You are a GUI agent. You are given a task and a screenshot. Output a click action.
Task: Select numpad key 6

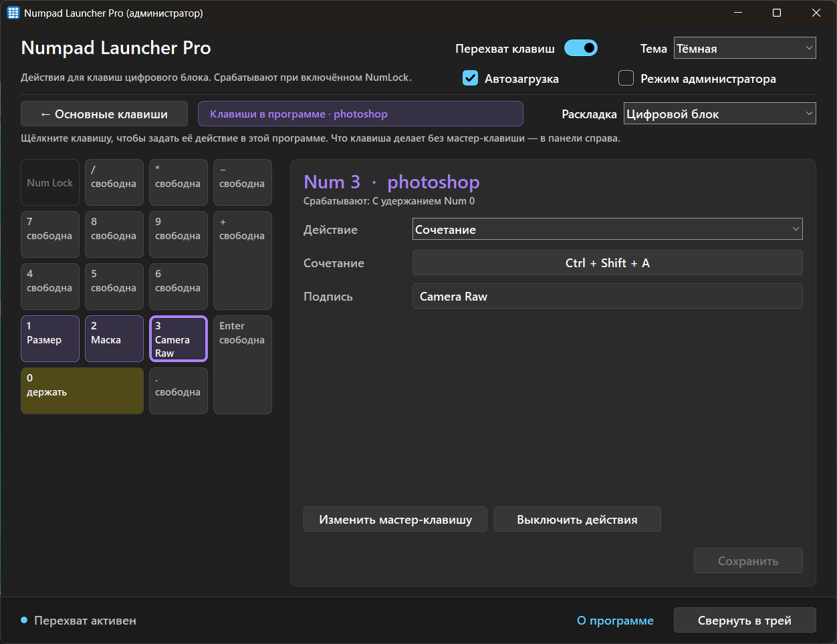point(178,287)
